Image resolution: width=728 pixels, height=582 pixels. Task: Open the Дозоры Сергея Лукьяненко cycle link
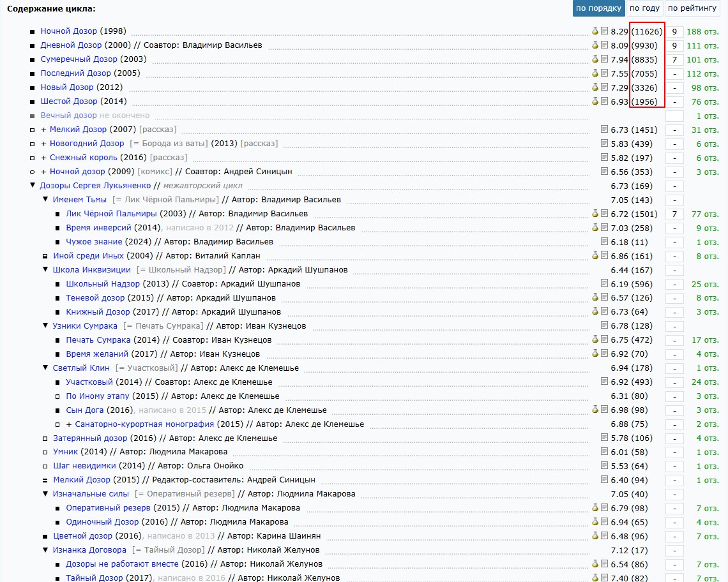[x=95, y=185]
